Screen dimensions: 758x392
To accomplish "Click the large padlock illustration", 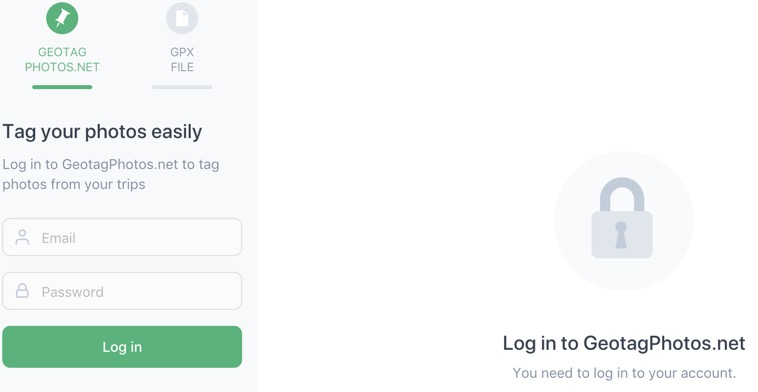I will point(622,218).
